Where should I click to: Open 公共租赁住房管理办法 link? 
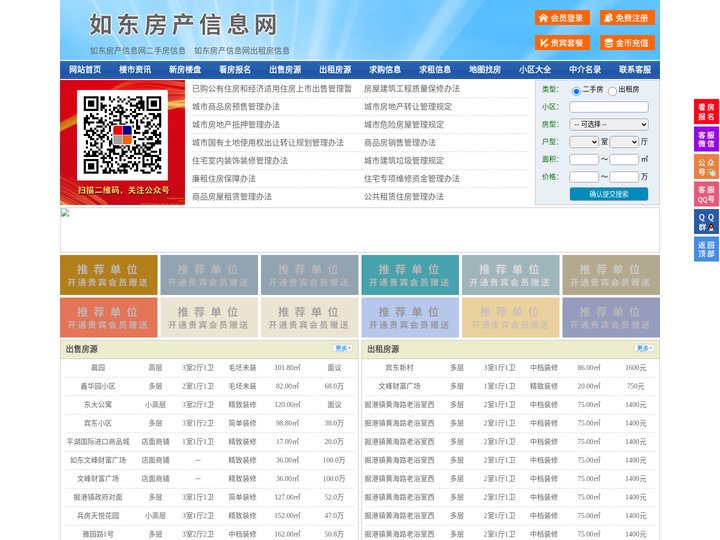pyautogui.click(x=404, y=197)
